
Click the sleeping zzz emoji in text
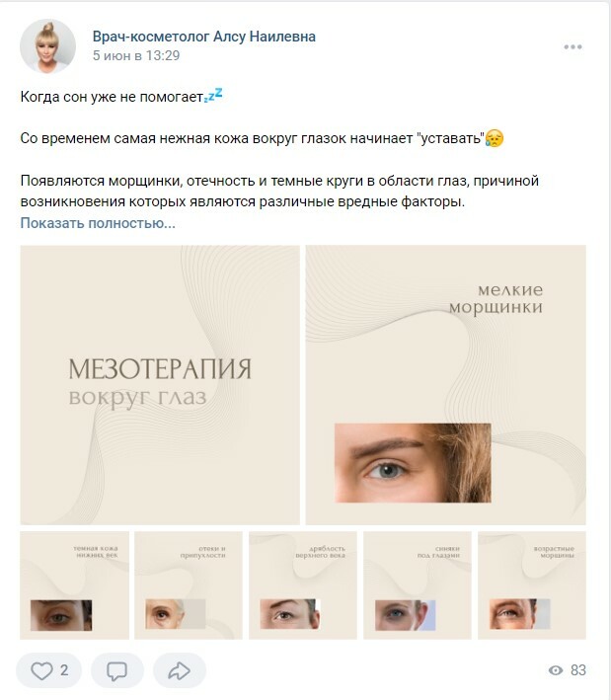coord(213,96)
